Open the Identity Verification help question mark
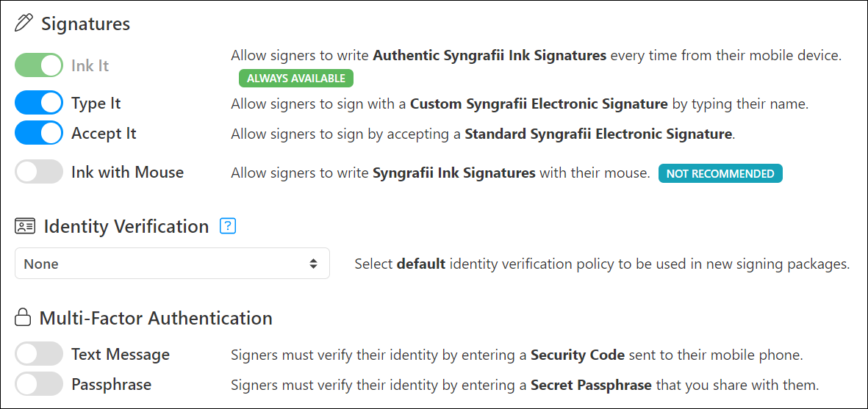This screenshot has width=868, height=409. [228, 226]
